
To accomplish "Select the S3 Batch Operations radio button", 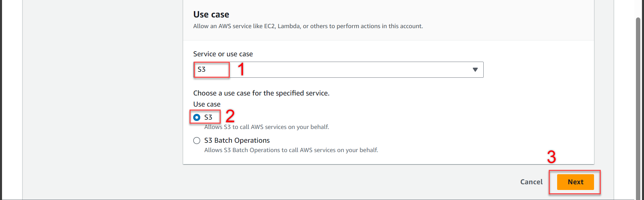I will (197, 141).
